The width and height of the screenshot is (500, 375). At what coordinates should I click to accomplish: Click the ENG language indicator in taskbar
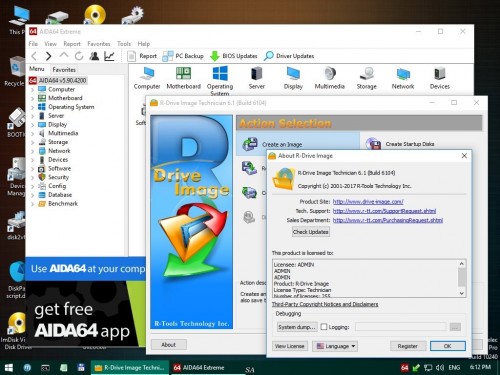click(454, 368)
